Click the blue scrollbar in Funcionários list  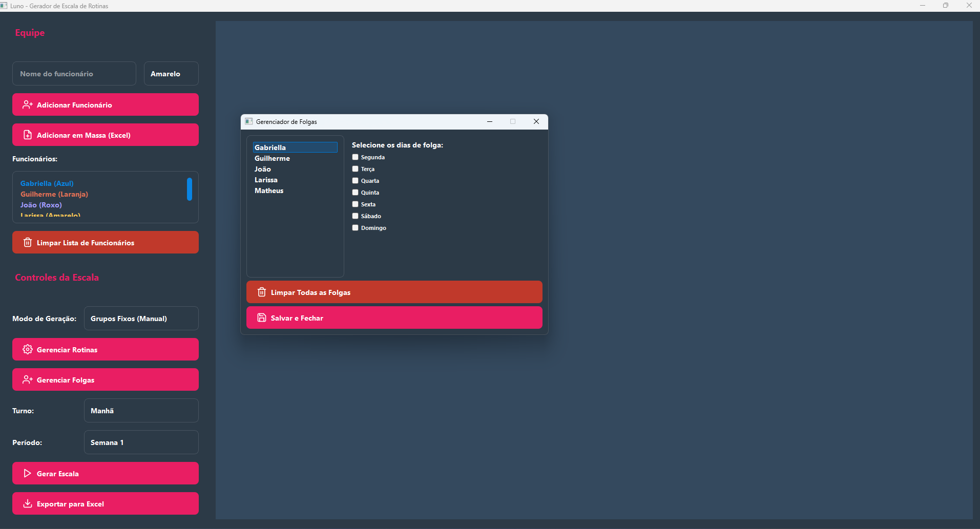(190, 189)
